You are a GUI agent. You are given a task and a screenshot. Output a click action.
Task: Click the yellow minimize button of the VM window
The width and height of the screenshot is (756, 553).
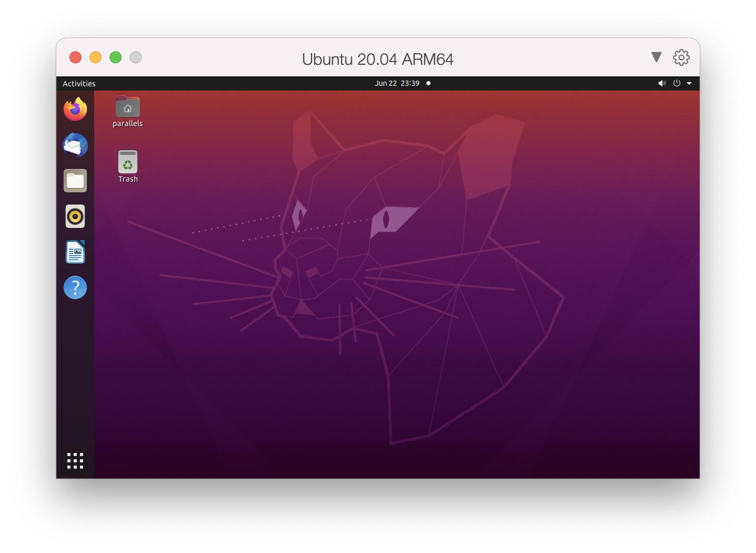(x=96, y=57)
